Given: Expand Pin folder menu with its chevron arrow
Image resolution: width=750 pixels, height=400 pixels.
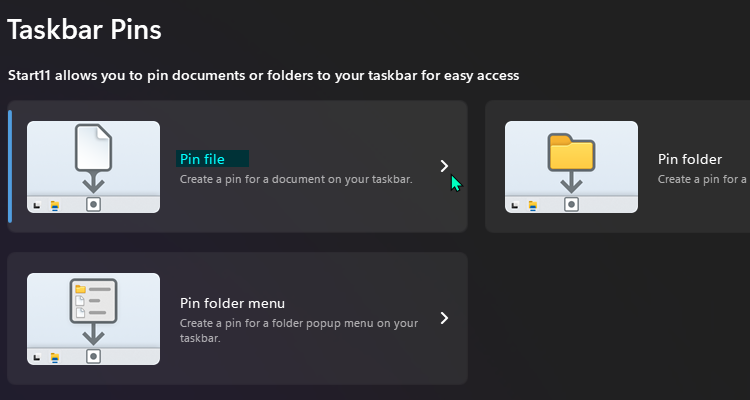Looking at the screenshot, I should (x=444, y=318).
